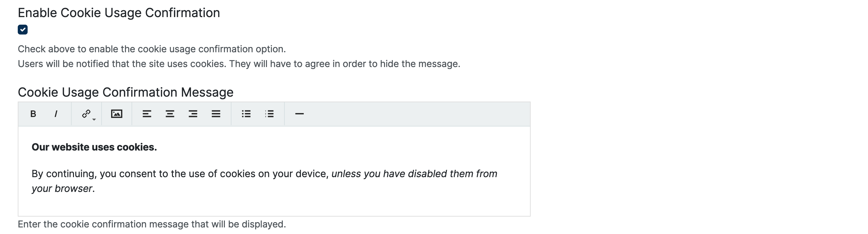Insert a bulleted list

pos(246,114)
